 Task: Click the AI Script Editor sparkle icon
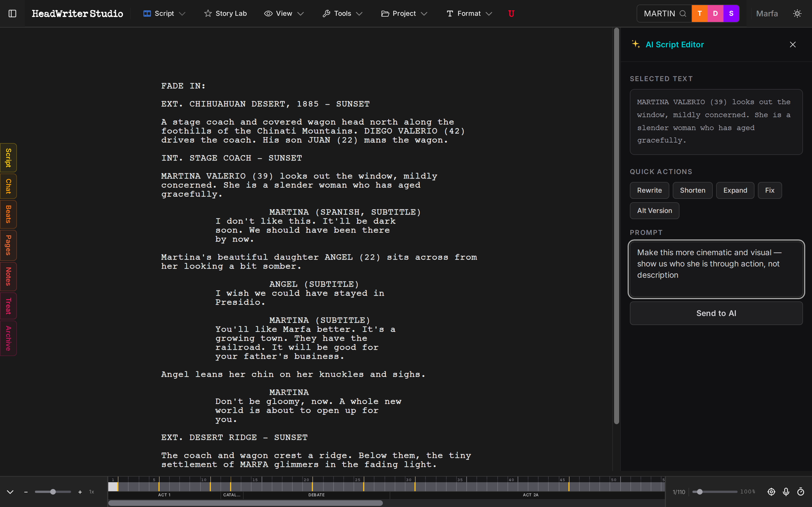[x=636, y=44]
